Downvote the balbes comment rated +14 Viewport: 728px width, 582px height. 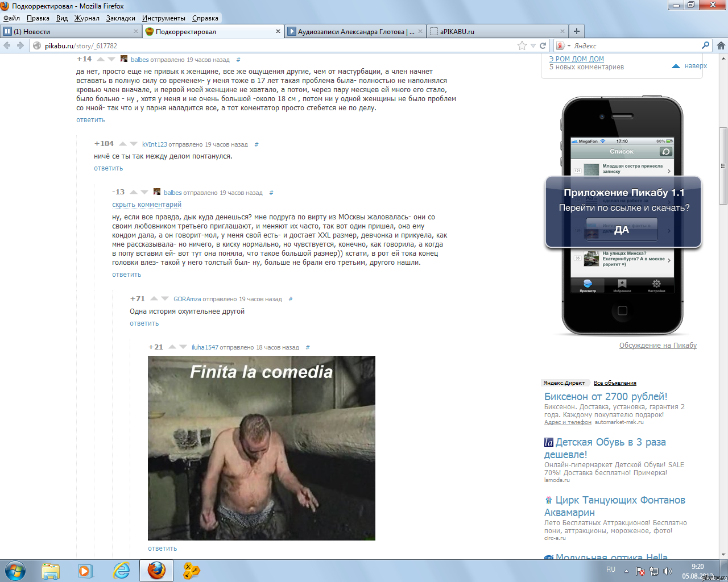click(x=111, y=59)
